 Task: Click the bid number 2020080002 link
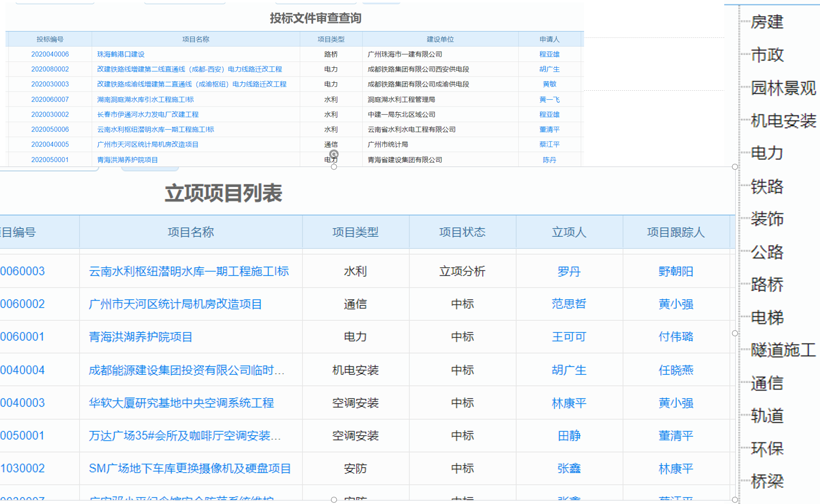click(x=50, y=69)
